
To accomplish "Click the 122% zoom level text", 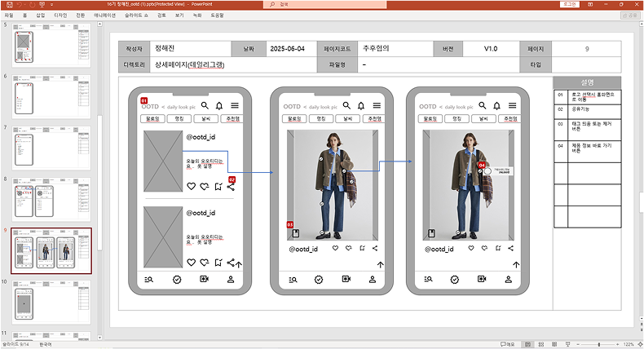I will click(628, 345).
